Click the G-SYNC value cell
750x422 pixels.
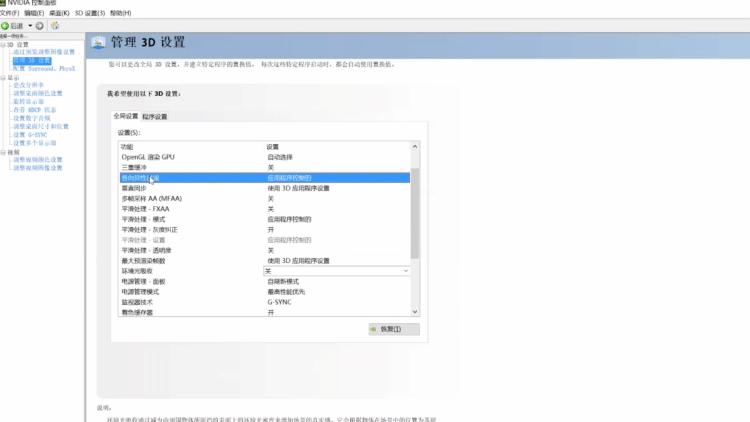pos(279,302)
